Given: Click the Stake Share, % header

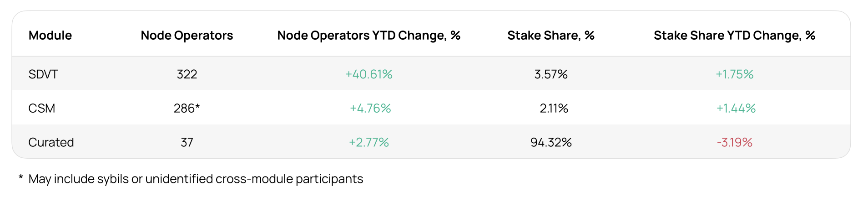Looking at the screenshot, I should click(550, 36).
